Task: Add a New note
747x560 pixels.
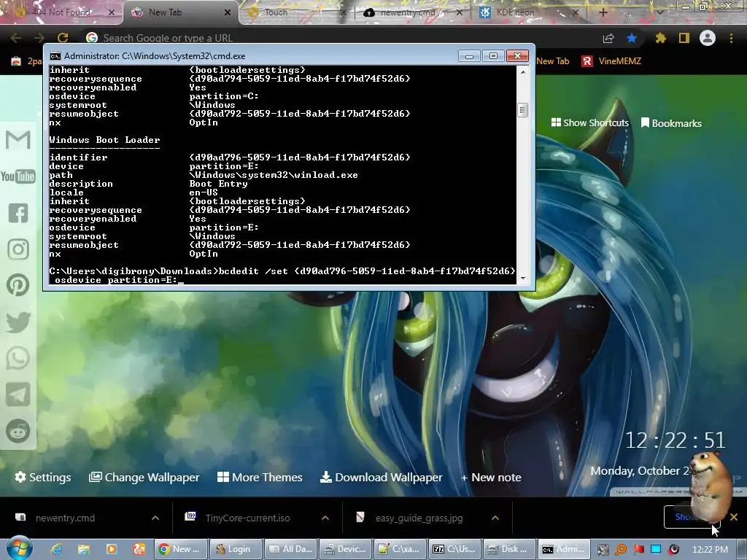Action: tap(491, 477)
